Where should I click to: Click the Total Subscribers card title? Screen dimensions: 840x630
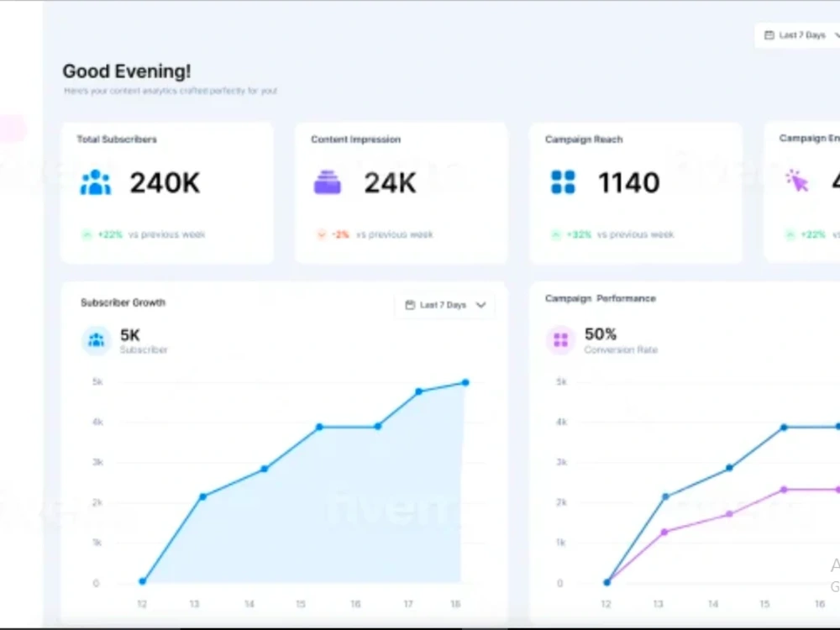pyautogui.click(x=117, y=139)
